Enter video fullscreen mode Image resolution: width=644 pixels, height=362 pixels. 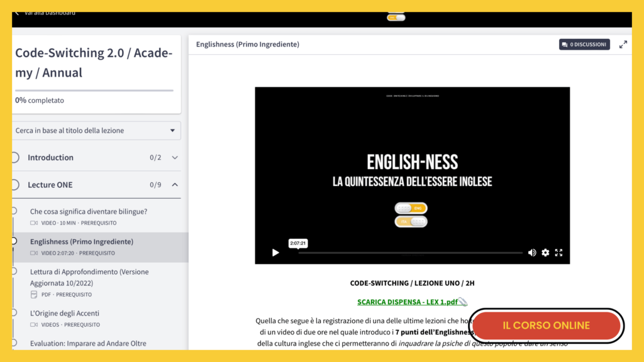click(x=558, y=253)
